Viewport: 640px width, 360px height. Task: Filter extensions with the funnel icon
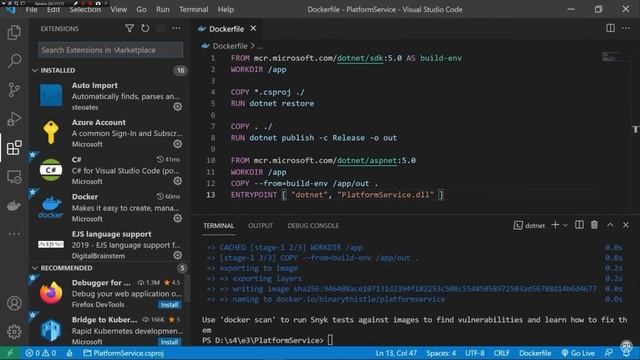pyautogui.click(x=129, y=29)
